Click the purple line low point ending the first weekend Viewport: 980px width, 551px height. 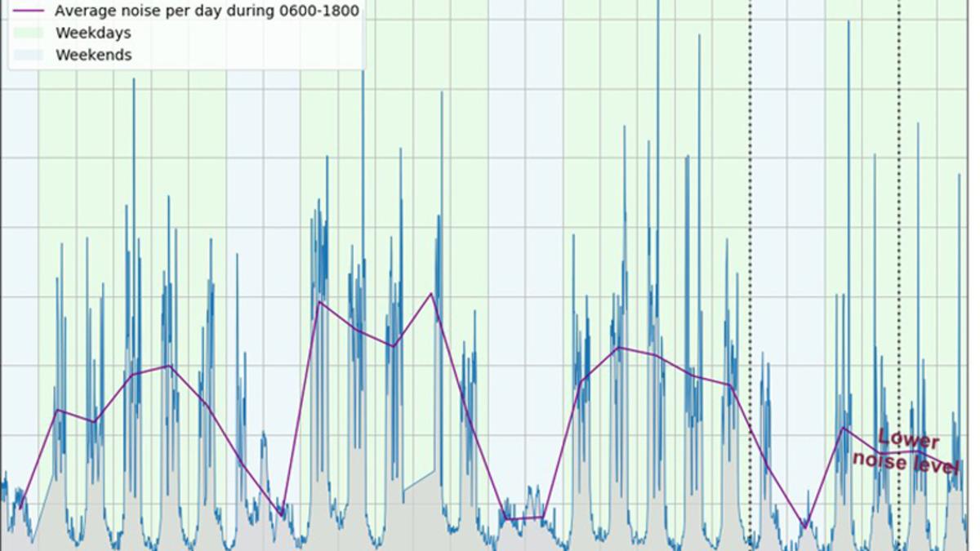click(283, 515)
